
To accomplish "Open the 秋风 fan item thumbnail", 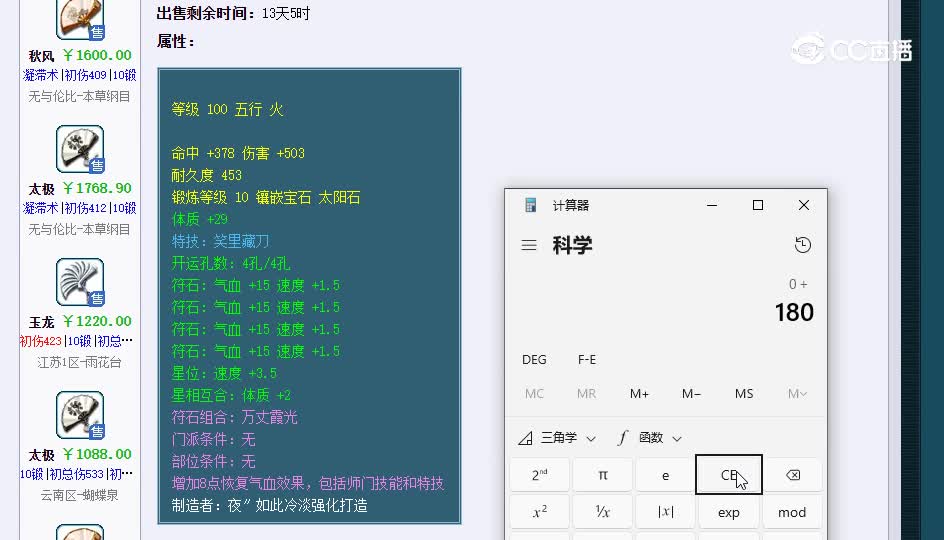I will 80,19.
